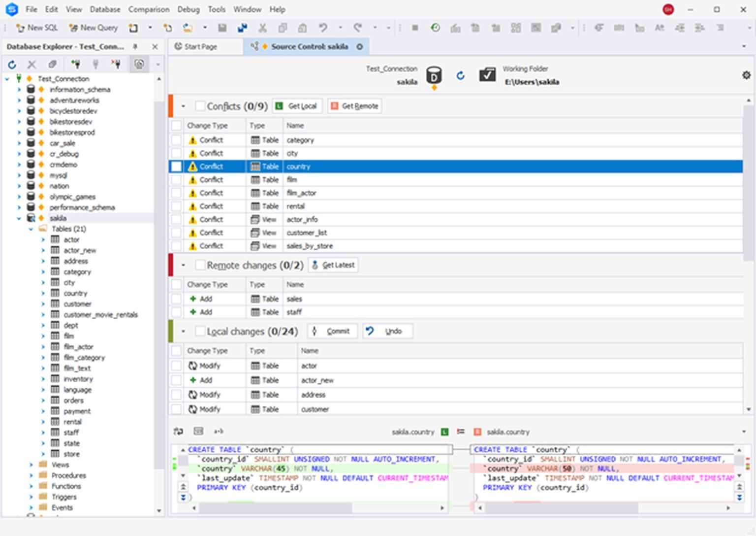Expand the Procedures node in the tree
Image resolution: width=756 pixels, height=536 pixels.
[x=31, y=475]
